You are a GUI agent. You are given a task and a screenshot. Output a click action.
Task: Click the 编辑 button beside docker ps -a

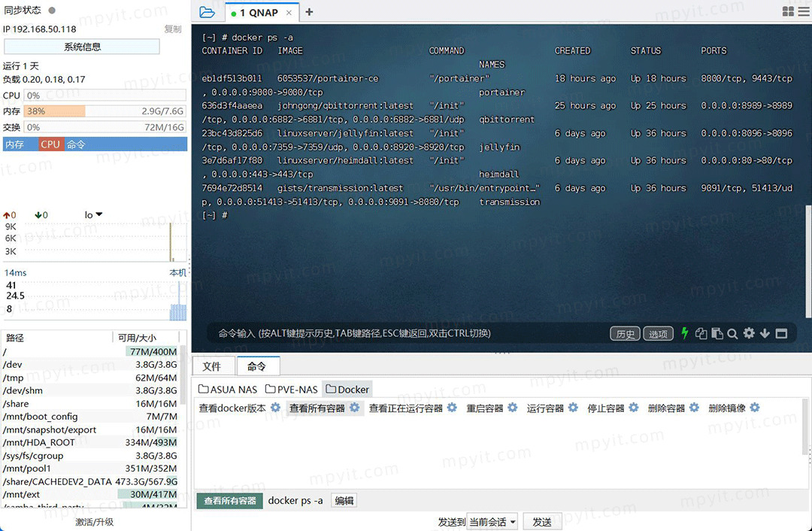click(x=344, y=500)
